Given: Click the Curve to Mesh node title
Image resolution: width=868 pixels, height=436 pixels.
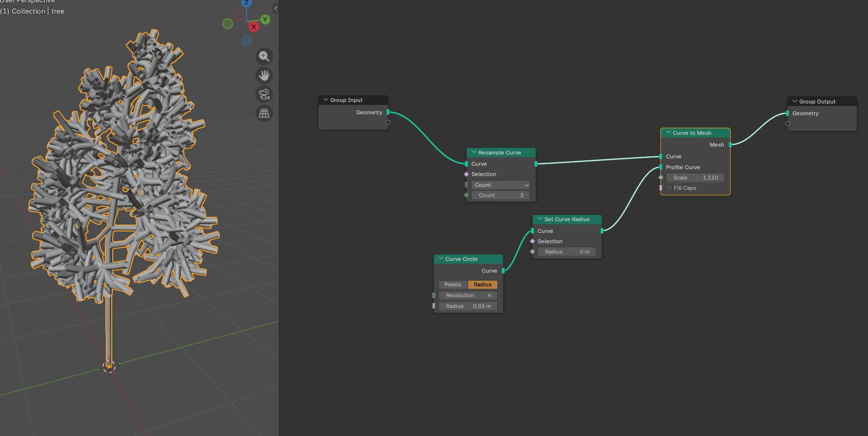Looking at the screenshot, I should pos(692,133).
